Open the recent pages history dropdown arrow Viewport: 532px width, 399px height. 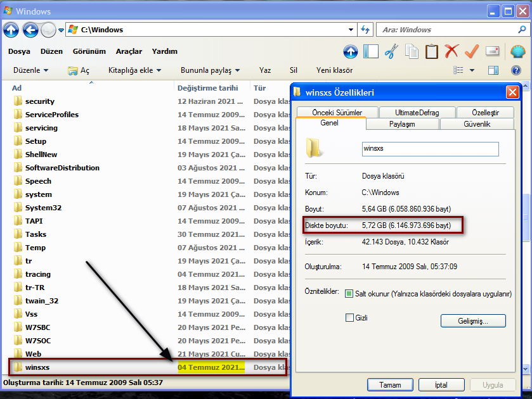tap(61, 30)
